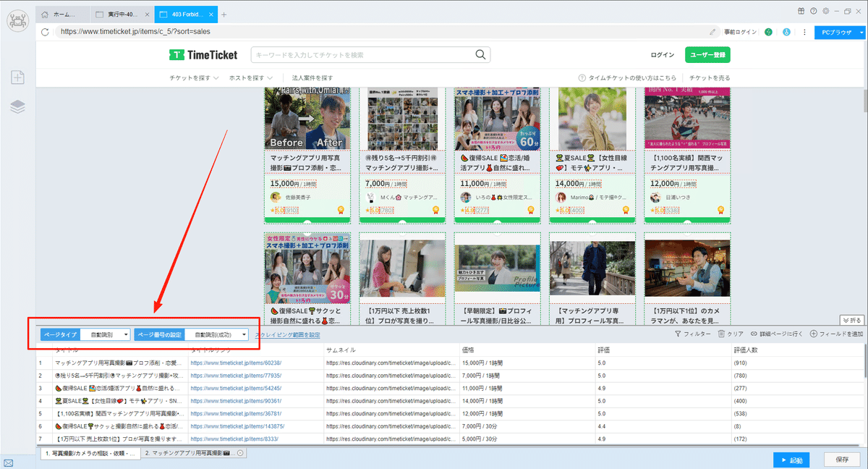Click the 起動 run button
The image size is (868, 469).
point(791,460)
